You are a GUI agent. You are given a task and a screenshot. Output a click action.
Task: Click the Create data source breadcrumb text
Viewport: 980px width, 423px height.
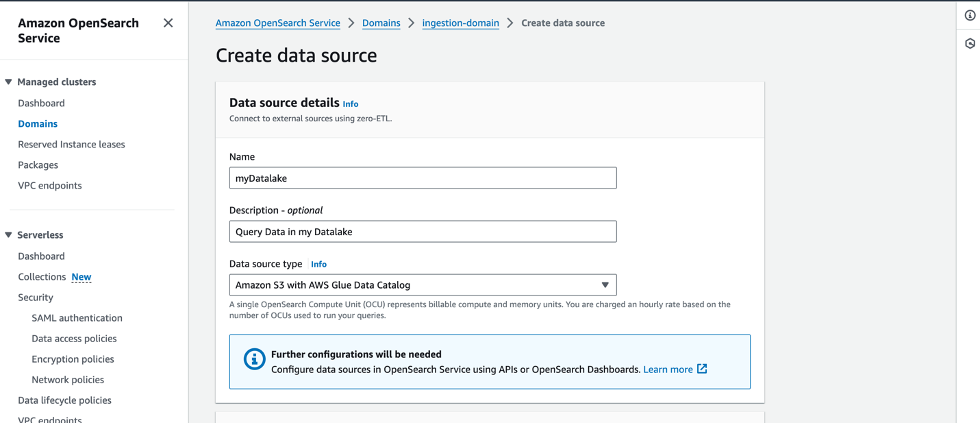point(563,23)
